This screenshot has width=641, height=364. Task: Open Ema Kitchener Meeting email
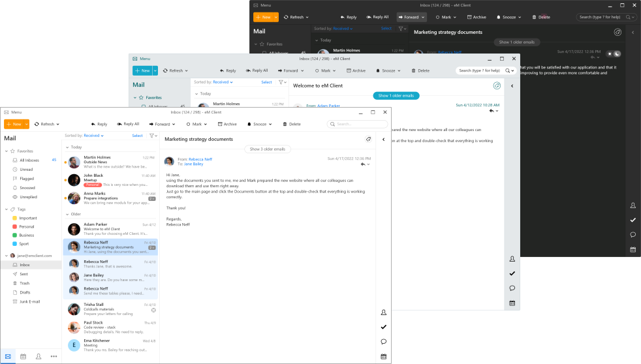click(x=110, y=345)
